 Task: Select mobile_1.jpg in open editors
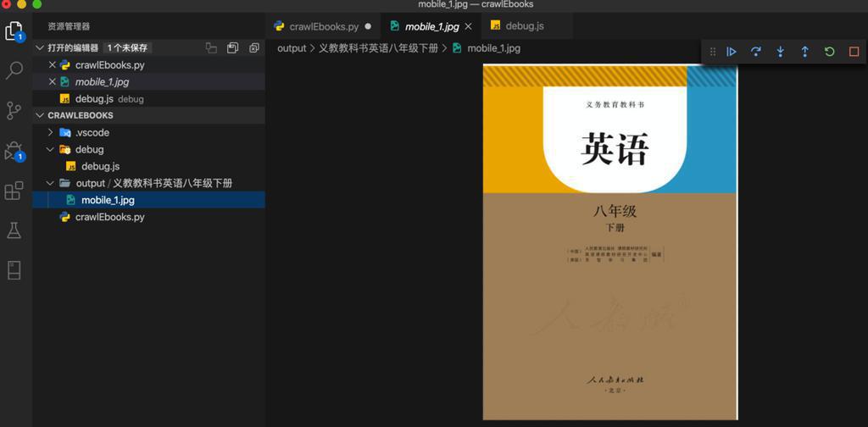[x=148, y=82]
